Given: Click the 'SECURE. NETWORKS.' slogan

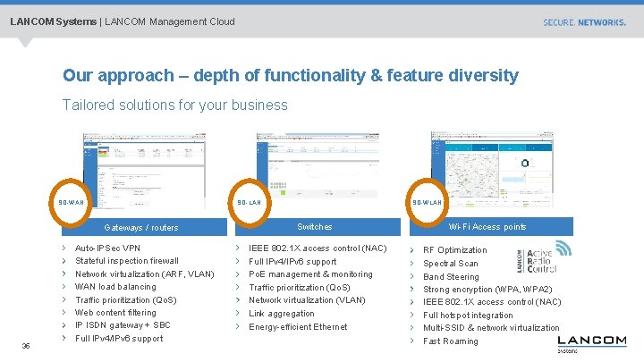Looking at the screenshot, I should point(584,22).
